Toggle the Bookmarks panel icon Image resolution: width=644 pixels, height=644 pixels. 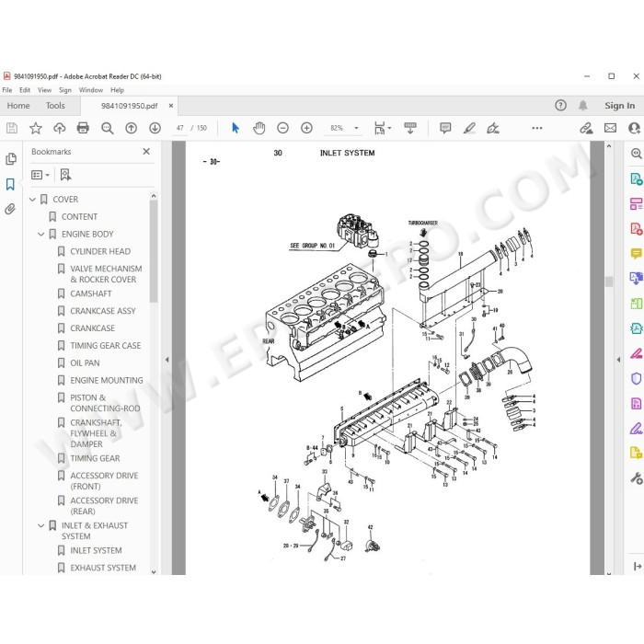click(10, 184)
